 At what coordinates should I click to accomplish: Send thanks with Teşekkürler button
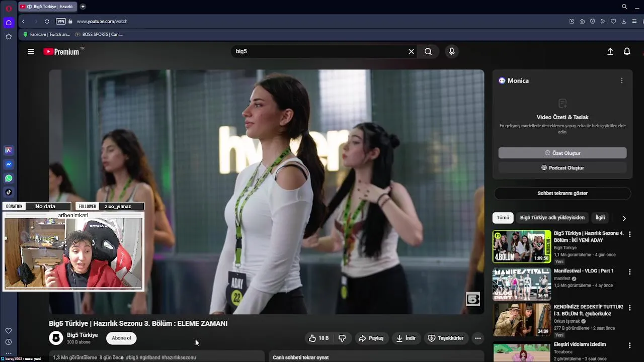pyautogui.click(x=445, y=338)
